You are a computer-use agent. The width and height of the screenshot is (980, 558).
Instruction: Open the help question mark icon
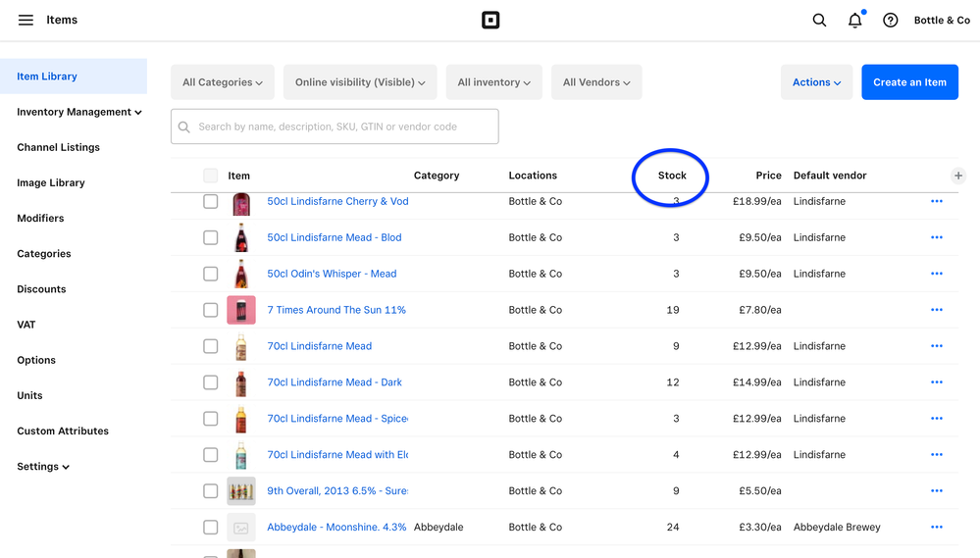(x=890, y=20)
